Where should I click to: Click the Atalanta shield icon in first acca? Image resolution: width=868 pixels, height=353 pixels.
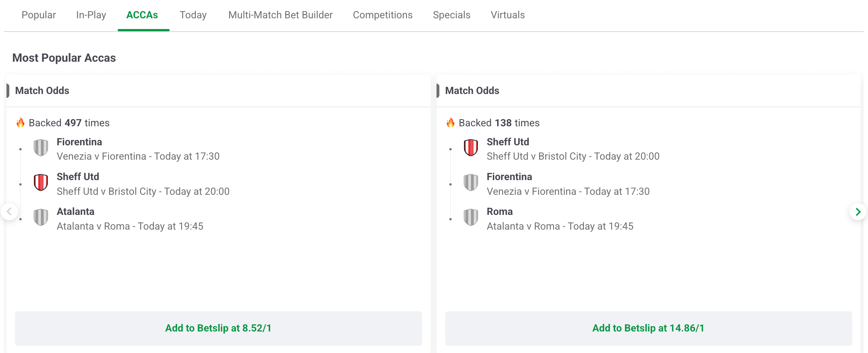point(41,217)
